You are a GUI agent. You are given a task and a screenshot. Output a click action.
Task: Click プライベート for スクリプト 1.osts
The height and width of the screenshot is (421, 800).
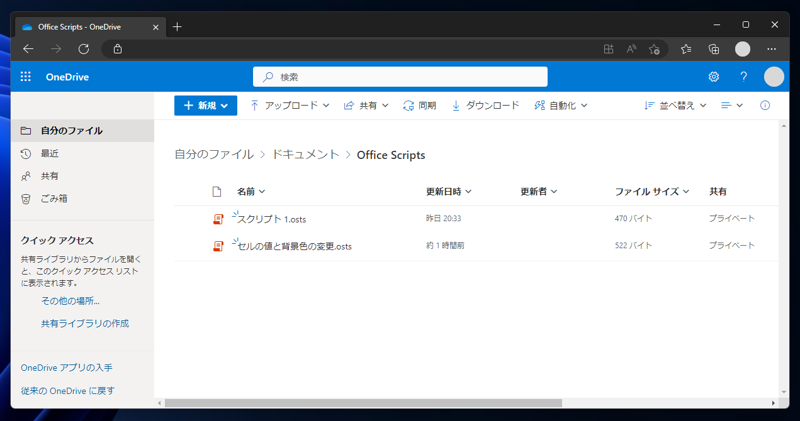click(732, 218)
